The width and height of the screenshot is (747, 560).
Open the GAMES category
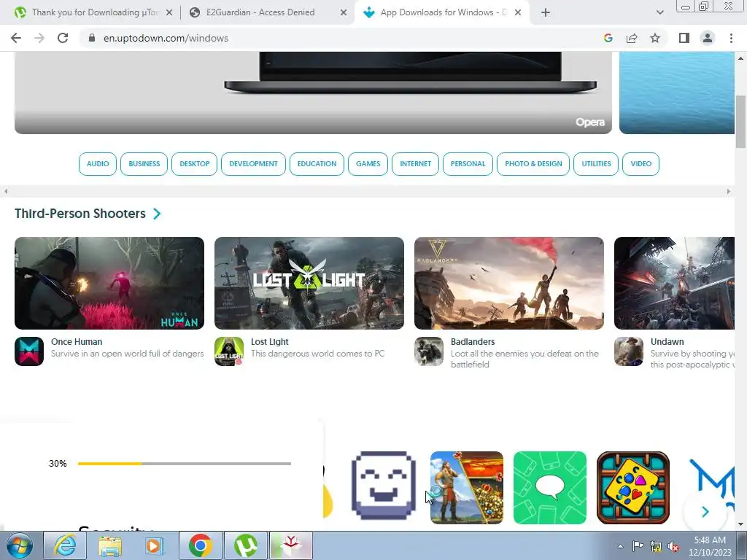(x=368, y=164)
